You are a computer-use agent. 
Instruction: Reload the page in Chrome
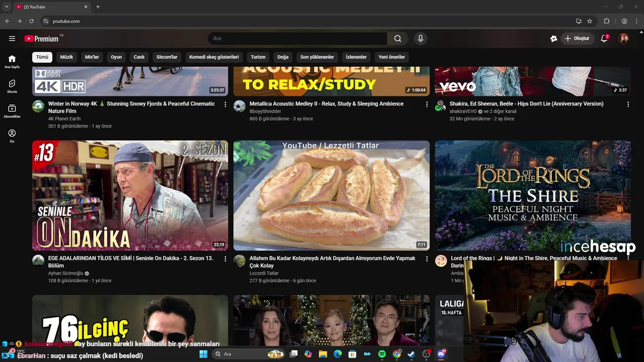[x=31, y=21]
